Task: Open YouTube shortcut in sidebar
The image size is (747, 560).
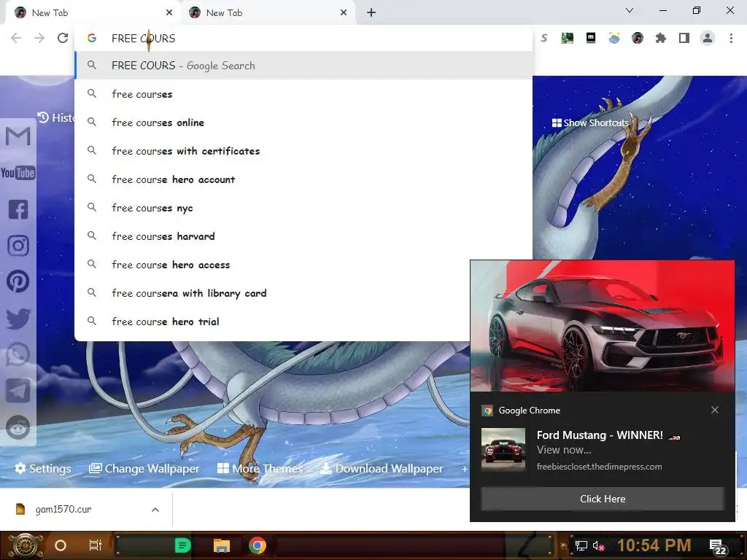Action: [x=18, y=173]
